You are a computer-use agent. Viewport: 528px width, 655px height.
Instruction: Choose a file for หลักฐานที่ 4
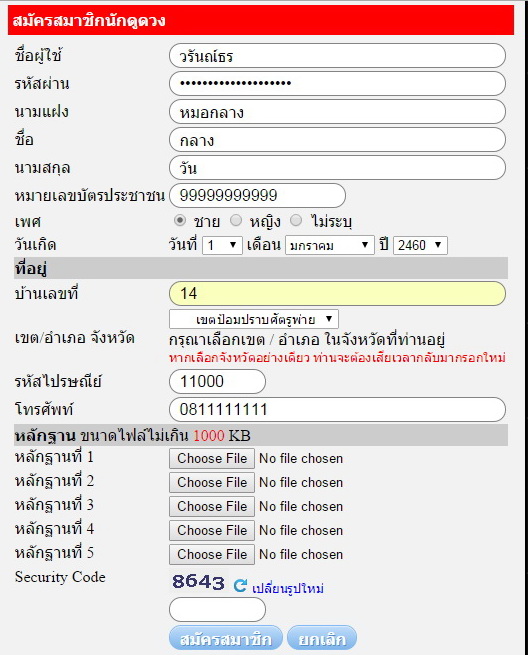(x=212, y=531)
